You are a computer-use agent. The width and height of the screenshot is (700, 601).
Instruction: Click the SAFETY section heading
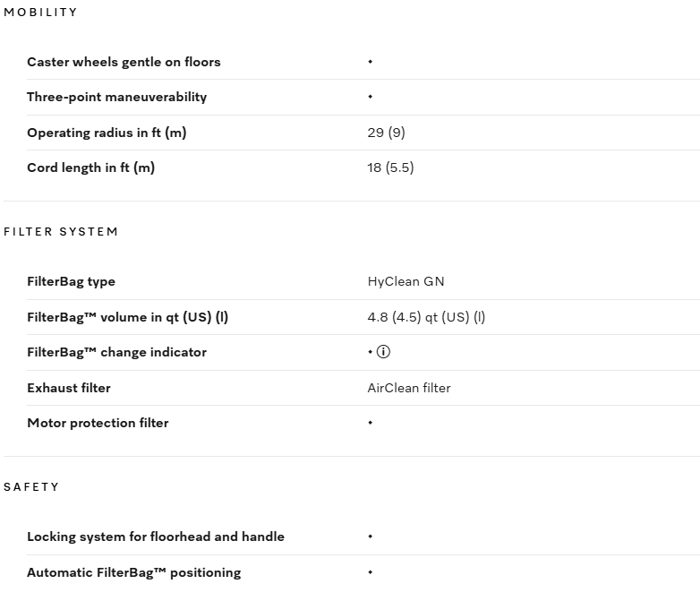(x=31, y=487)
